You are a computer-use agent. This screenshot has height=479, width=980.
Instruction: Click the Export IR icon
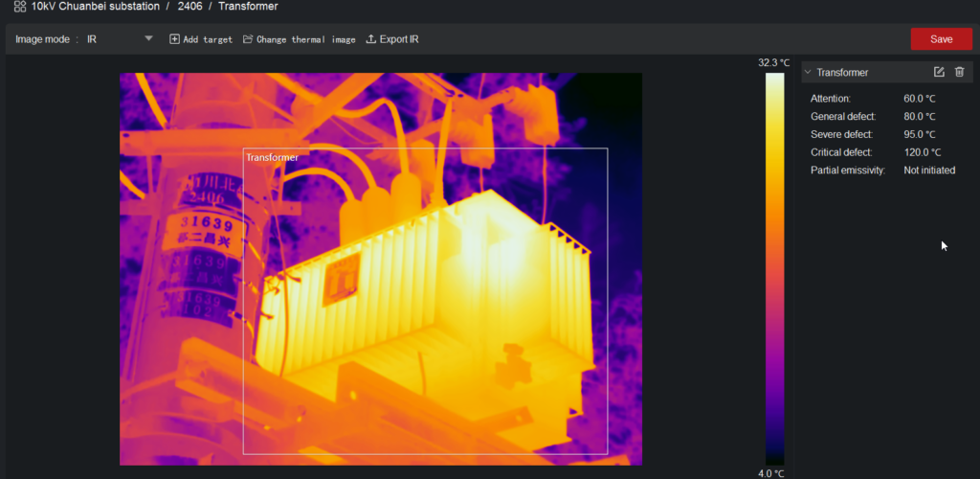coord(371,39)
